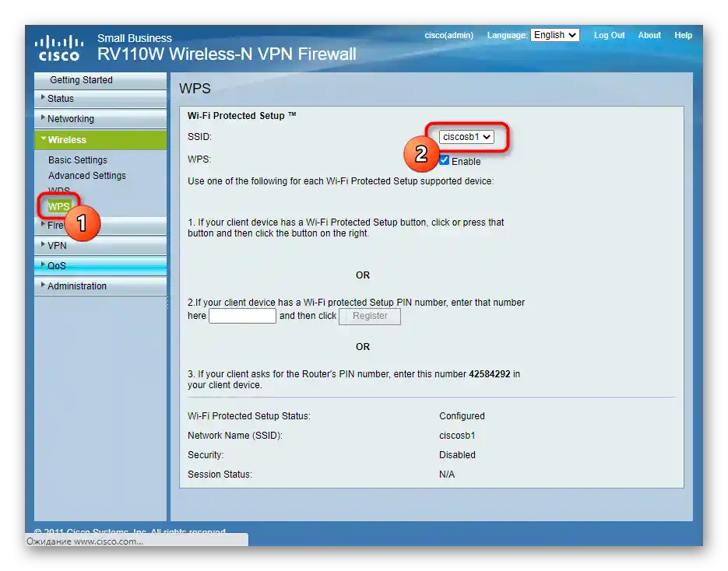Expand the VPN menu section

click(100, 245)
